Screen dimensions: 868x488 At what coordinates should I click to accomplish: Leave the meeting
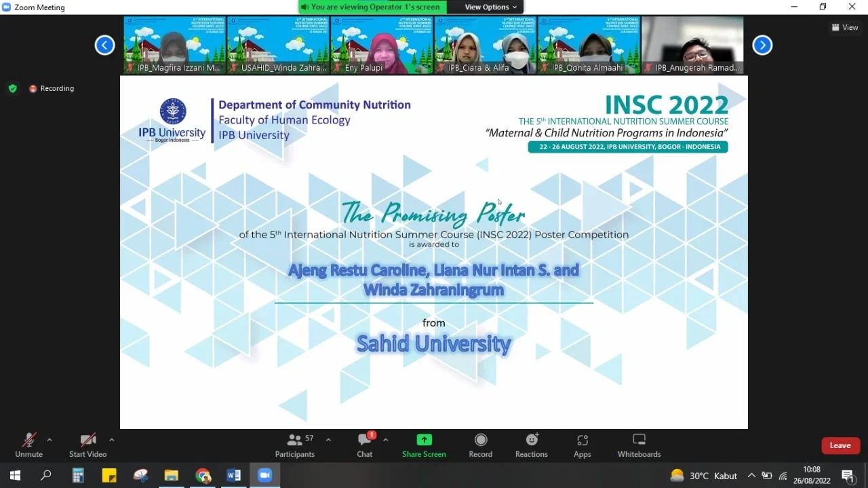841,445
